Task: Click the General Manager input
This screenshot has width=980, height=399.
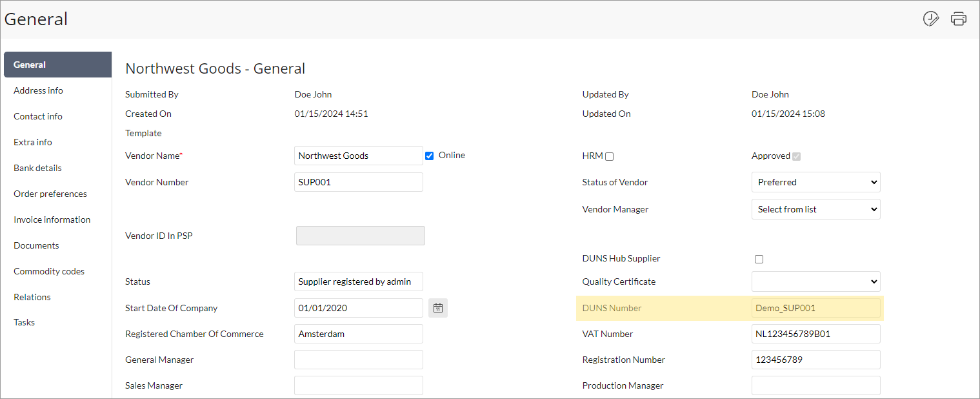Action: coord(359,360)
